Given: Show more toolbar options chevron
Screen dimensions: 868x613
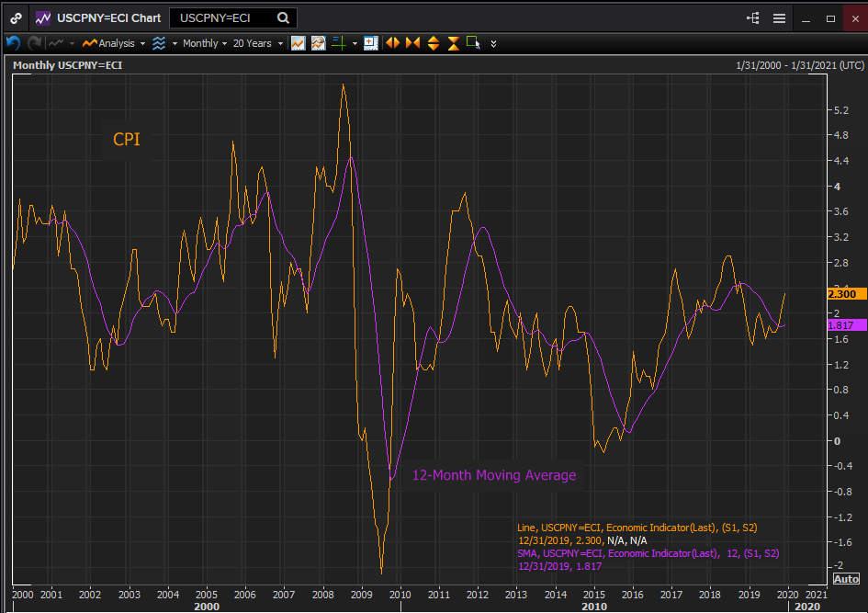Looking at the screenshot, I should (x=494, y=43).
